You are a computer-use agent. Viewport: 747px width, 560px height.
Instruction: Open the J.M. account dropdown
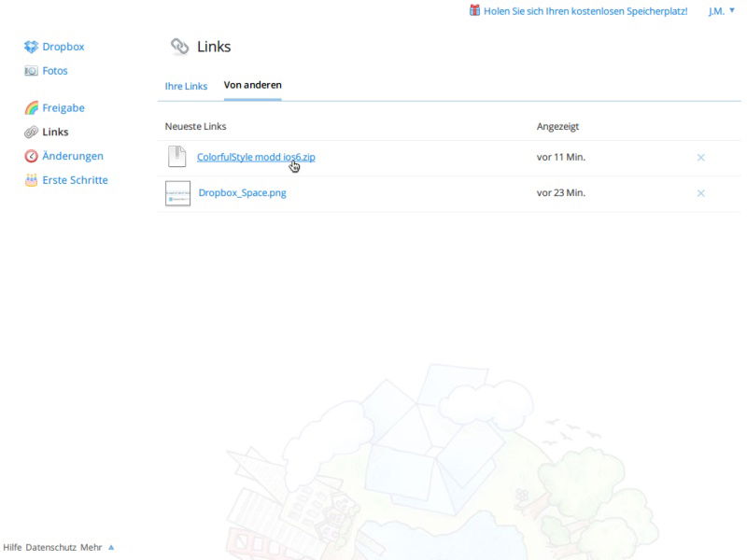tap(721, 11)
